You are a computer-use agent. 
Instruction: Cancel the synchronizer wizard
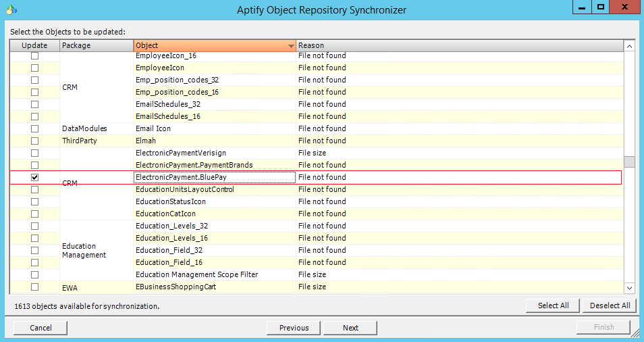[41, 328]
